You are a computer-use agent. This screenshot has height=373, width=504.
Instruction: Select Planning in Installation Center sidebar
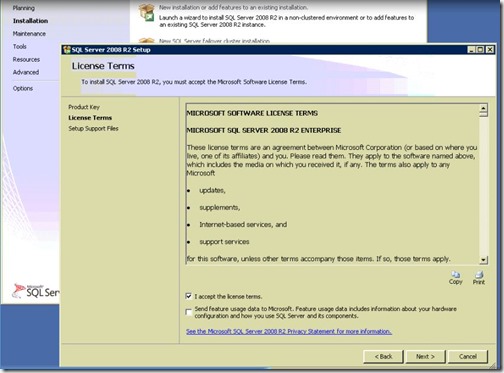(x=24, y=8)
